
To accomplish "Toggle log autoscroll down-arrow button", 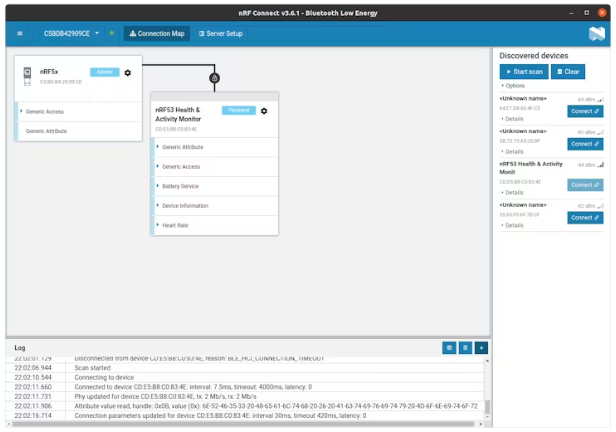I will coord(481,348).
